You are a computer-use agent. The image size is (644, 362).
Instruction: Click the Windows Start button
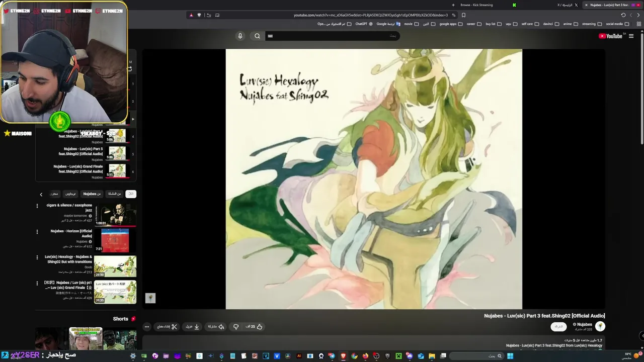[510, 356]
